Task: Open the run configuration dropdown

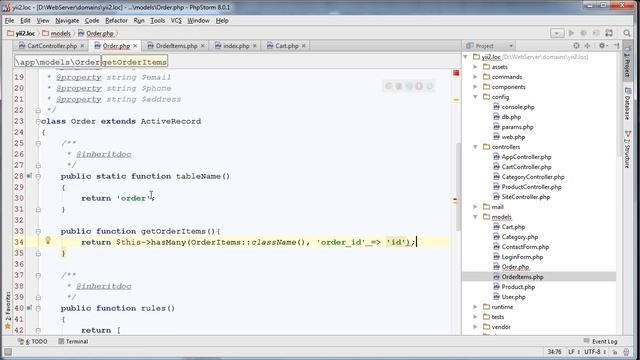Action: pyautogui.click(x=557, y=33)
